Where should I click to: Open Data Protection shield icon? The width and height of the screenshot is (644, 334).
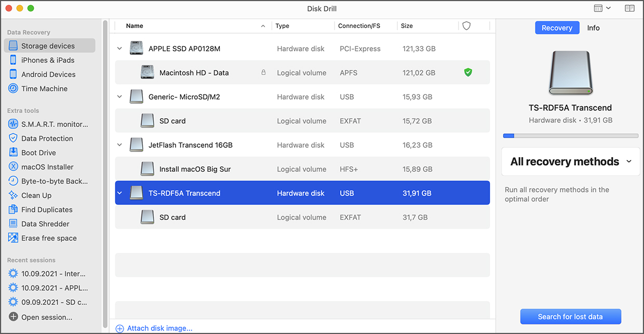pyautogui.click(x=13, y=138)
